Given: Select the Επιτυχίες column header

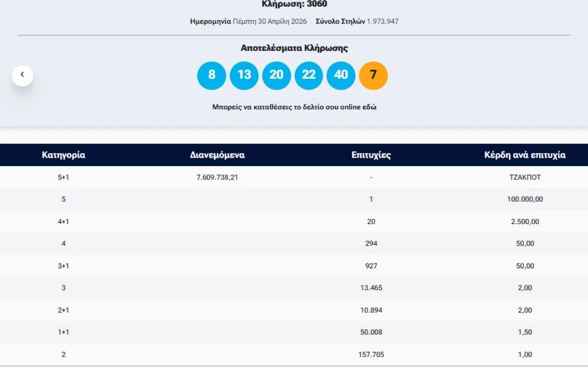Looking at the screenshot, I should point(371,155).
